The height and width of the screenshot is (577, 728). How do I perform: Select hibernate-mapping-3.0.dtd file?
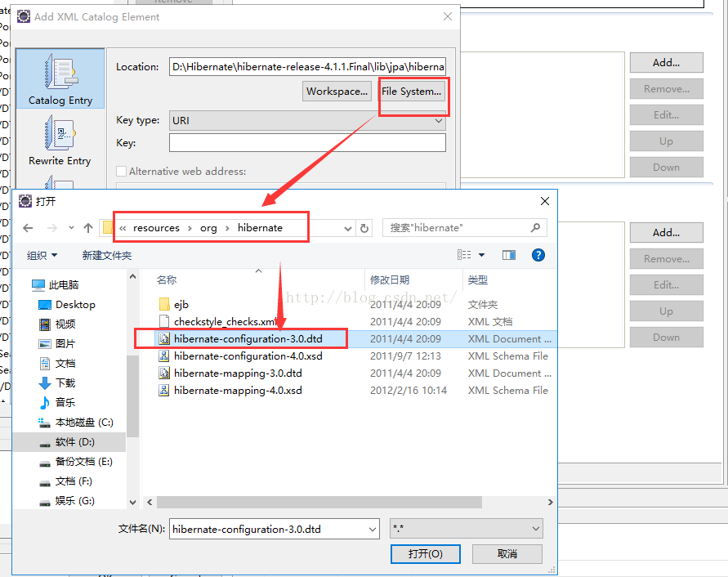(238, 373)
